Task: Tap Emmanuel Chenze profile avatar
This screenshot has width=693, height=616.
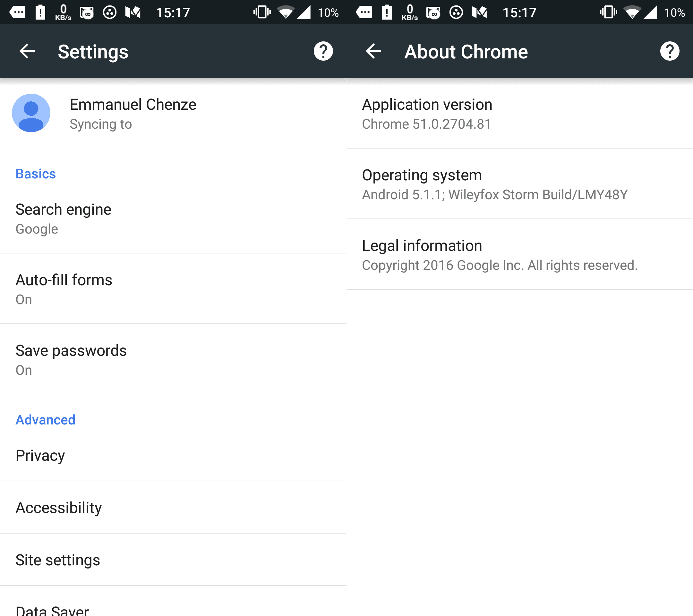Action: [x=31, y=113]
